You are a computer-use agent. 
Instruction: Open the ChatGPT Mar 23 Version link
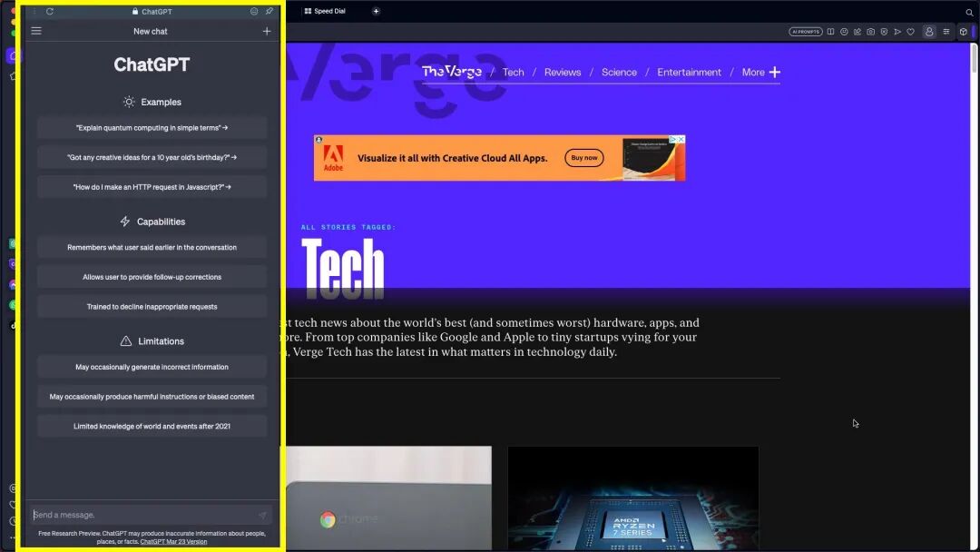173,542
